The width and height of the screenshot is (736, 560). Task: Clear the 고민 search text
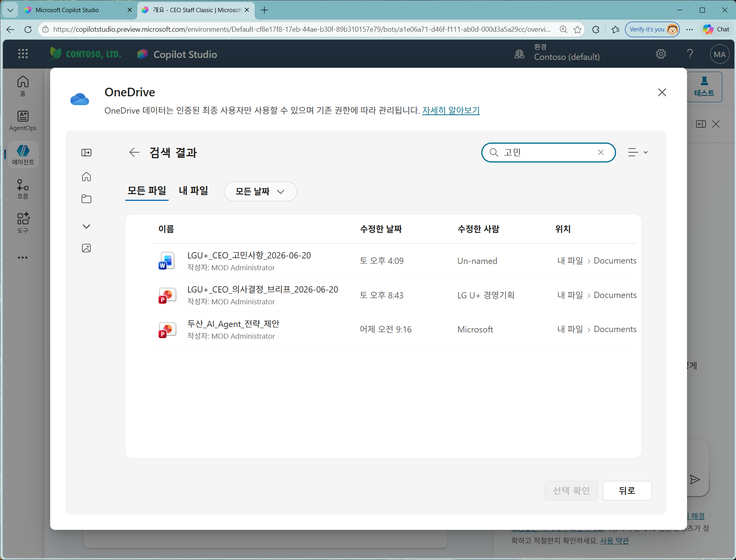point(601,152)
